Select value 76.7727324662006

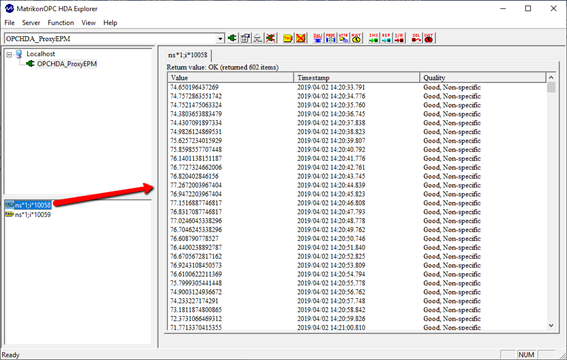tap(196, 167)
